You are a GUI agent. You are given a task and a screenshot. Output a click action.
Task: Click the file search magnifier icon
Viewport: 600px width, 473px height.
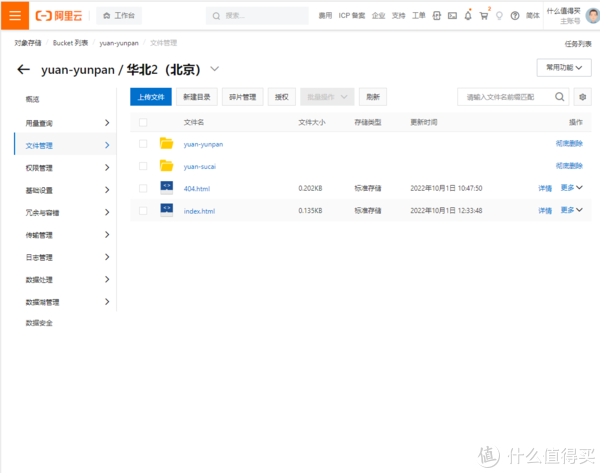click(x=559, y=97)
